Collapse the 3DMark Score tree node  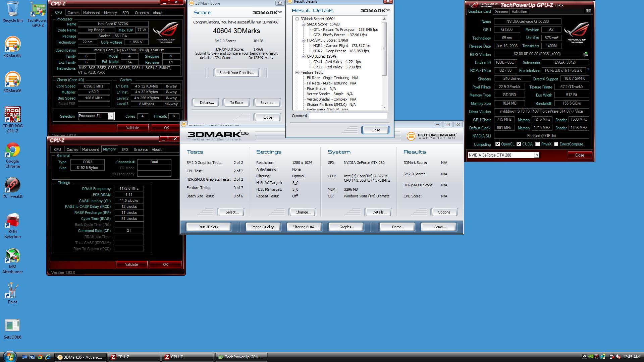coord(297,19)
